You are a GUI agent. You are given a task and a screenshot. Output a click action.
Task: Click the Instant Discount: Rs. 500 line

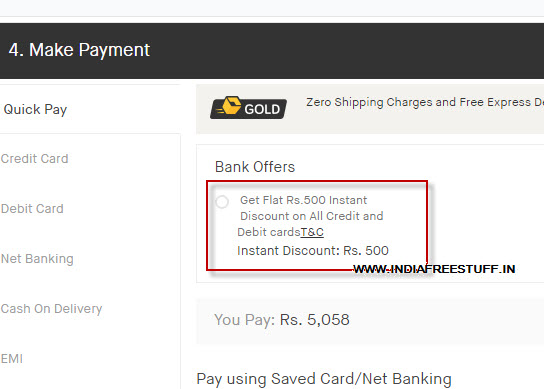click(313, 251)
